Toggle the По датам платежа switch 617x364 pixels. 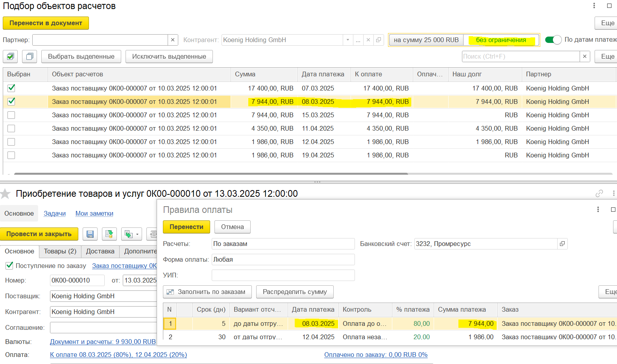pyautogui.click(x=553, y=40)
